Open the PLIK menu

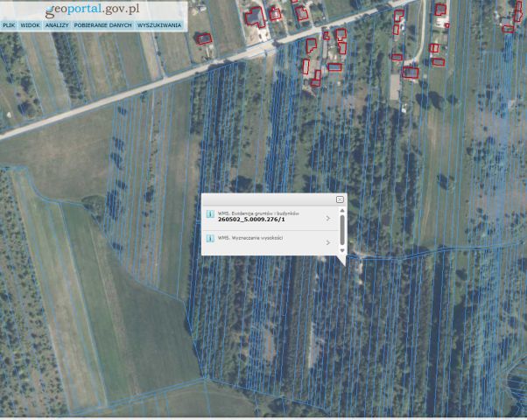[9, 25]
